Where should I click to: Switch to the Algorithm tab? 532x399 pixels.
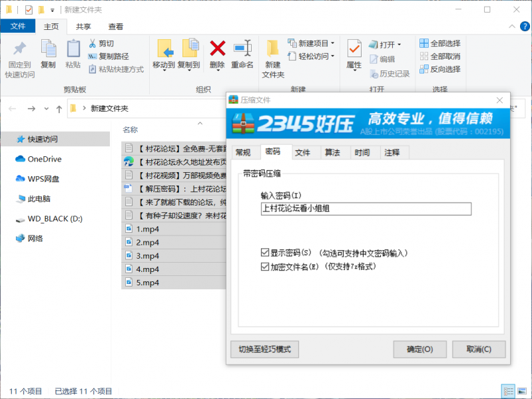pos(332,153)
